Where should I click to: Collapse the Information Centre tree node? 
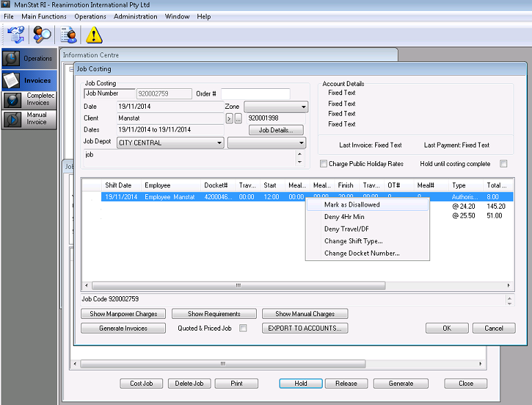point(72,70)
